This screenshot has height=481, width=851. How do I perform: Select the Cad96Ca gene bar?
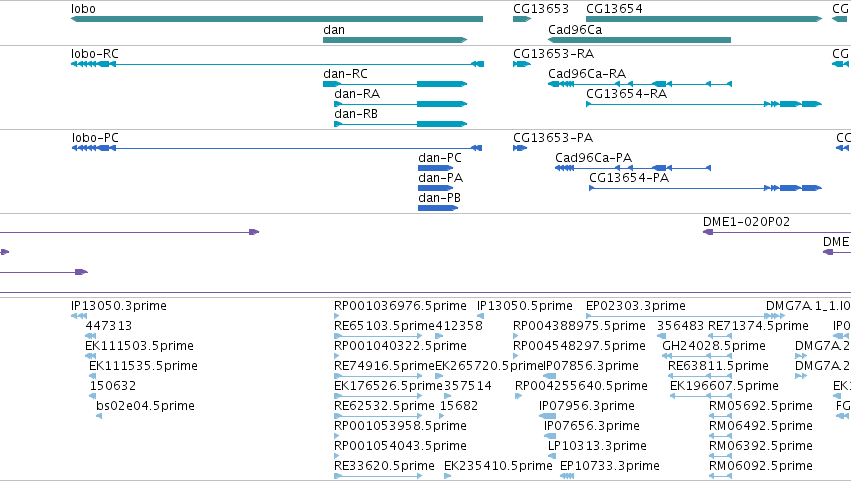pos(639,40)
